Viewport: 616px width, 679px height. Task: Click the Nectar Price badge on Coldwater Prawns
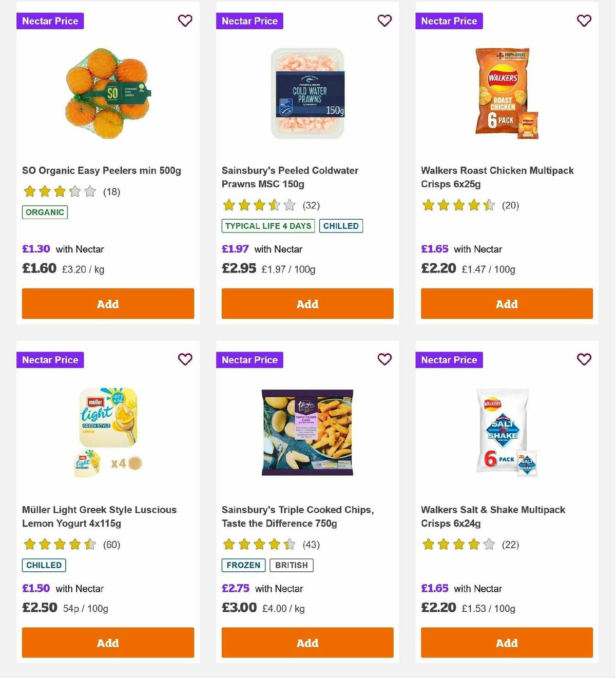coord(249,21)
